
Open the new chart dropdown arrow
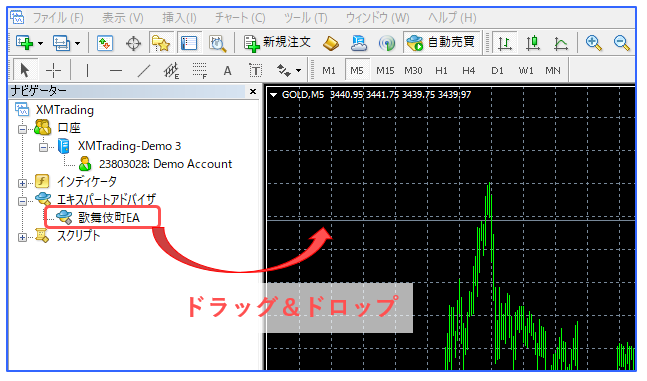[x=40, y=43]
